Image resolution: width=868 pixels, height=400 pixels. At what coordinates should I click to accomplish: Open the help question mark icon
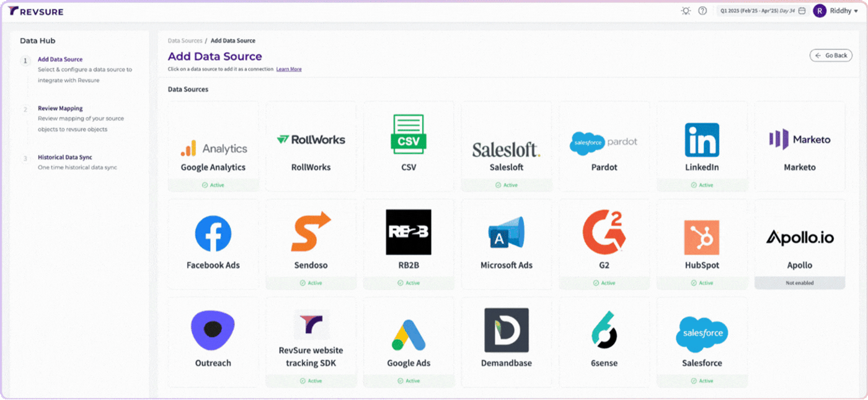pyautogui.click(x=702, y=11)
